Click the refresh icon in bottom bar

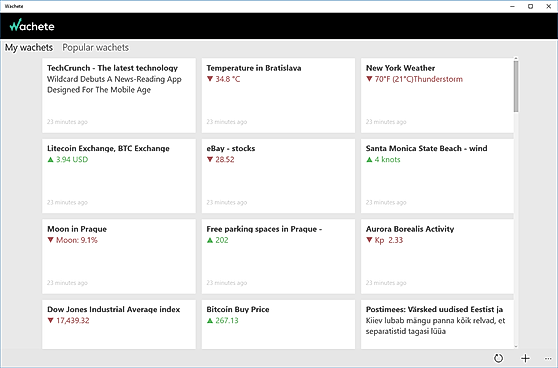click(x=498, y=358)
